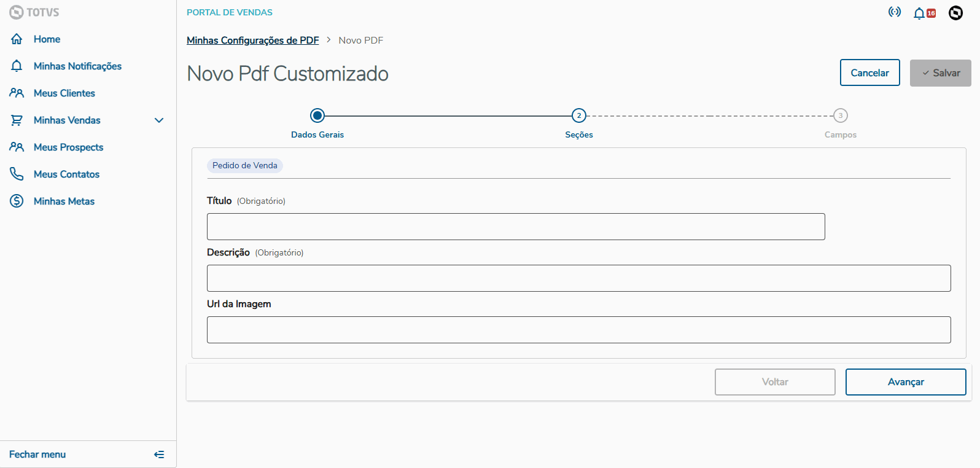This screenshot has height=468, width=980.
Task: Follow the Minhas Configurações de PDF breadcrumb
Action: click(252, 41)
